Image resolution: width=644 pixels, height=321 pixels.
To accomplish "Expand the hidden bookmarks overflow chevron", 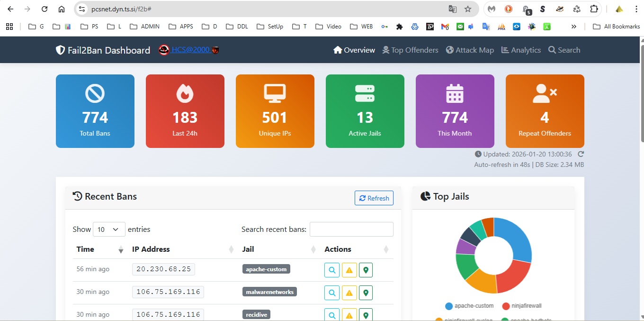I will click(x=574, y=27).
